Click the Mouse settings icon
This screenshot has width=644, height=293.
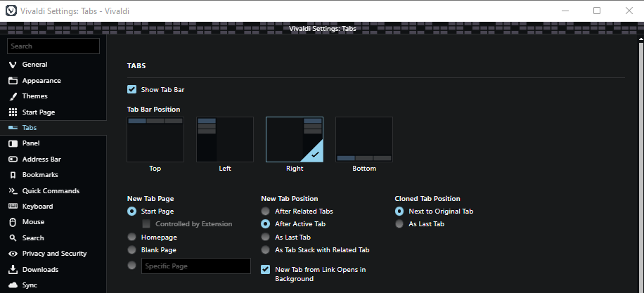pyautogui.click(x=13, y=222)
